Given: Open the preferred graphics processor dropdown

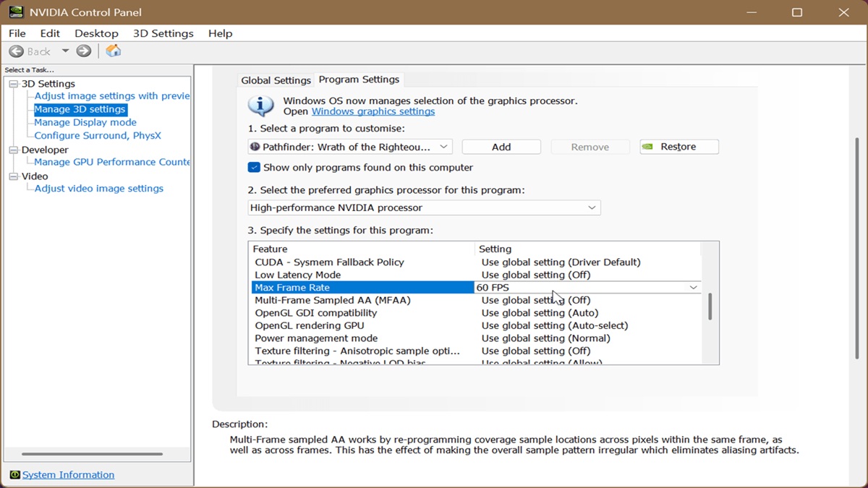Looking at the screenshot, I should [x=424, y=207].
